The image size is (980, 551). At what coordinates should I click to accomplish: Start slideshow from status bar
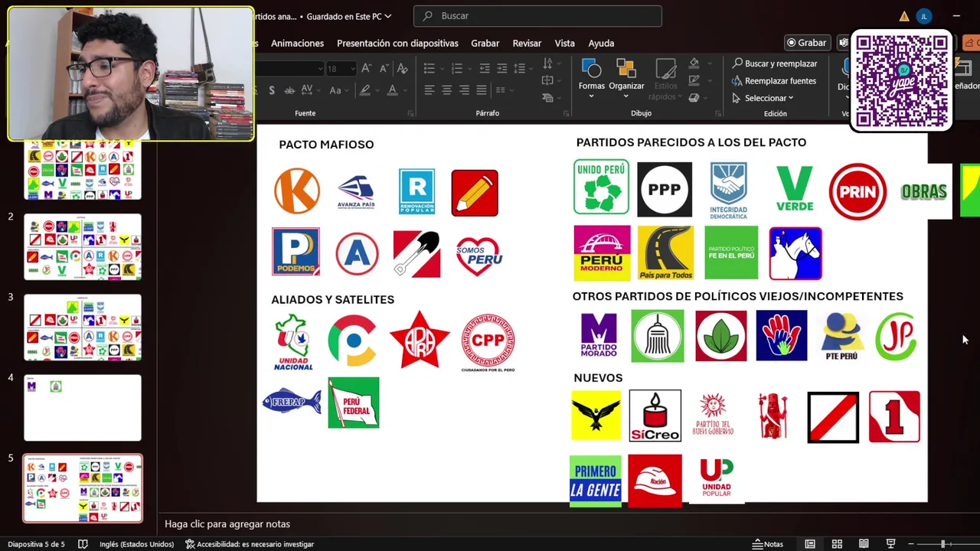(x=890, y=544)
